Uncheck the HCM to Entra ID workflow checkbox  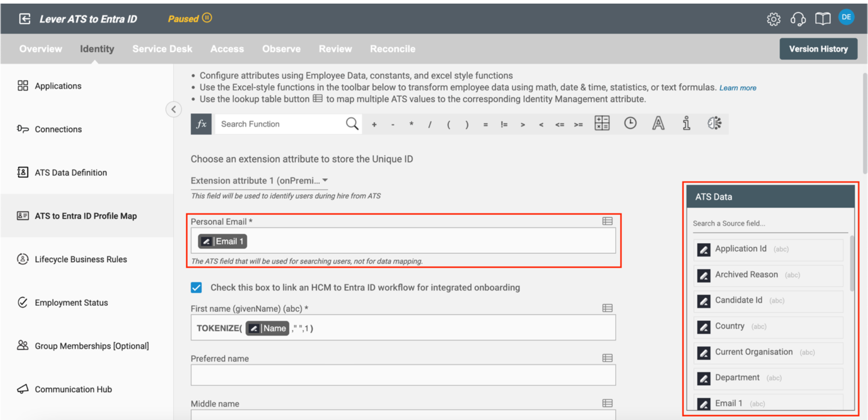196,287
